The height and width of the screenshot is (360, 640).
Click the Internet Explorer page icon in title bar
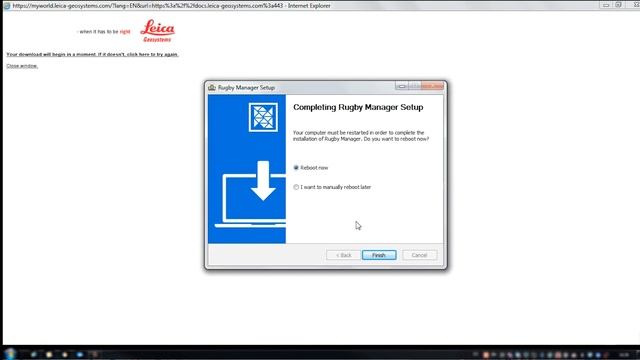click(7, 6)
